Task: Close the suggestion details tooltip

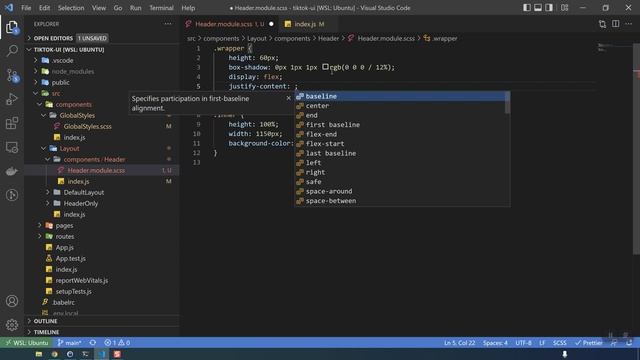Action: click(289, 98)
